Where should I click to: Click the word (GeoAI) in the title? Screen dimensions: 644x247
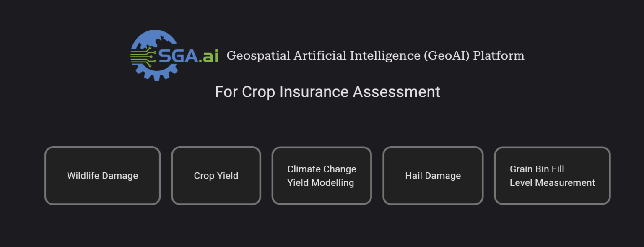click(446, 56)
